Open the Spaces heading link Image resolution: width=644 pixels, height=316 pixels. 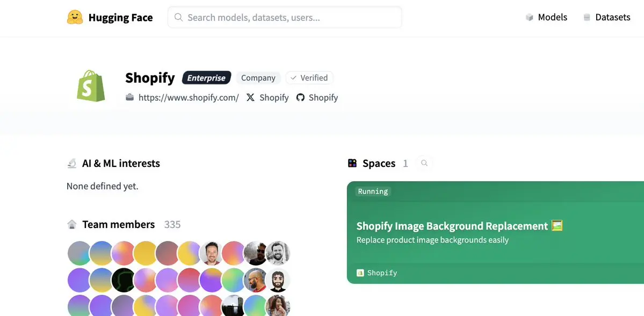(379, 163)
